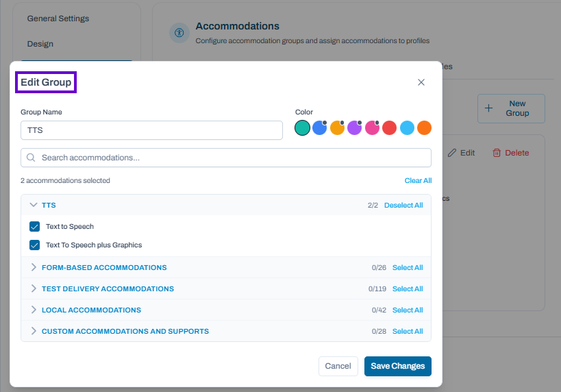This screenshot has width=561, height=392.
Task: Choose the red color swatch
Action: (x=389, y=127)
